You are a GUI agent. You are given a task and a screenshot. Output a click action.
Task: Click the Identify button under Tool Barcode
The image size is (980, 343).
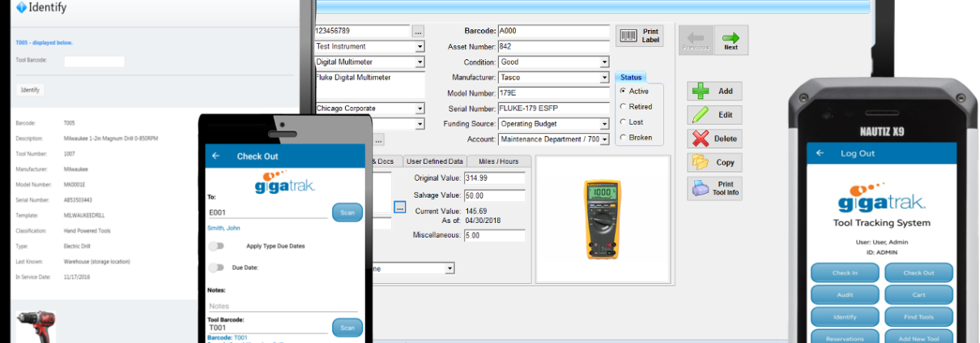click(x=30, y=90)
